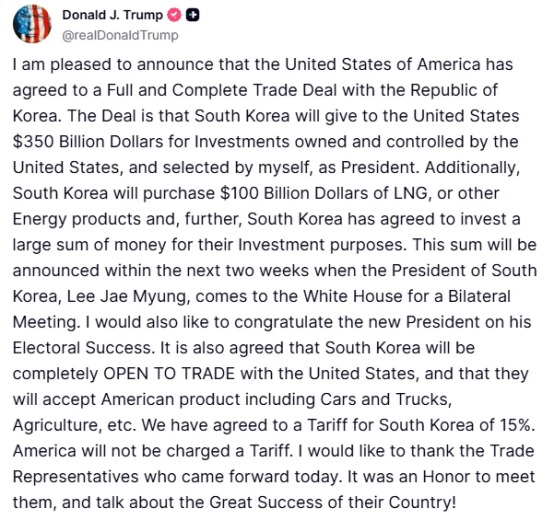Viewport: 554px width, 521px height.
Task: Click the name "Lee Jae Myung" in post
Action: pos(126,297)
